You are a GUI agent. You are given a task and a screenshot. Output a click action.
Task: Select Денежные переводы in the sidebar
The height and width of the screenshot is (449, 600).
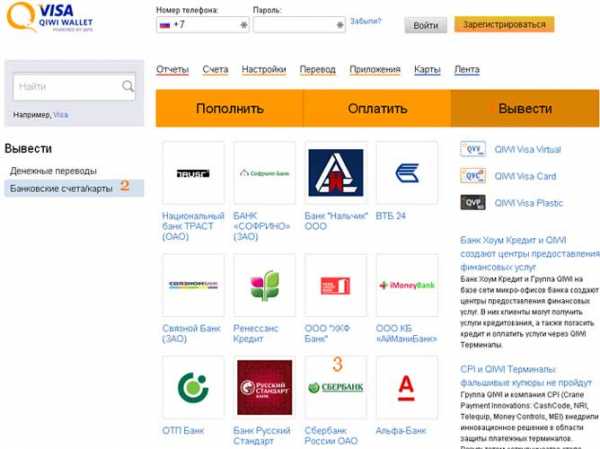[53, 171]
